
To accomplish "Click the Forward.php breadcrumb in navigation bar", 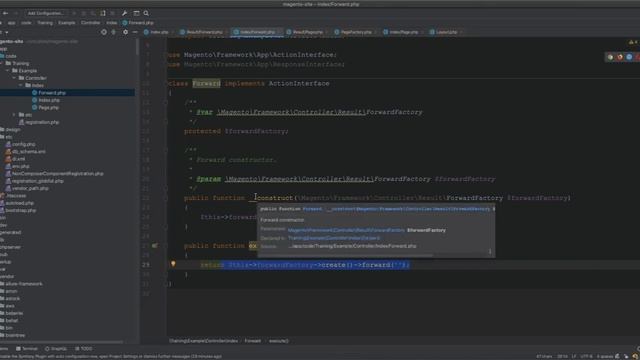I will click(138, 23).
